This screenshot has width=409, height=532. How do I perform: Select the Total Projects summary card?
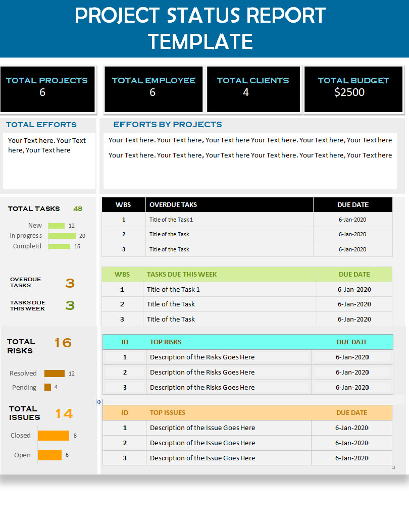(x=47, y=89)
